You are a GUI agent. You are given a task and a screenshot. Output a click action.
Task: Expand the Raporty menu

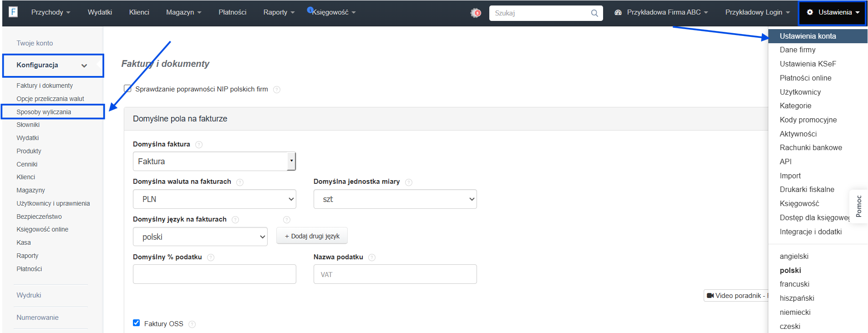click(279, 12)
